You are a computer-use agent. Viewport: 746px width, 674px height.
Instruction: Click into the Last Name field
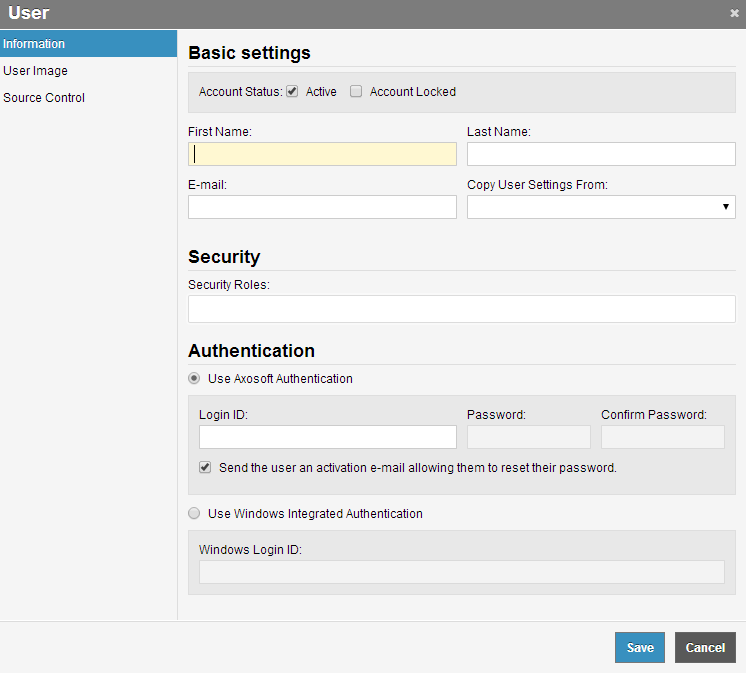pyautogui.click(x=601, y=154)
